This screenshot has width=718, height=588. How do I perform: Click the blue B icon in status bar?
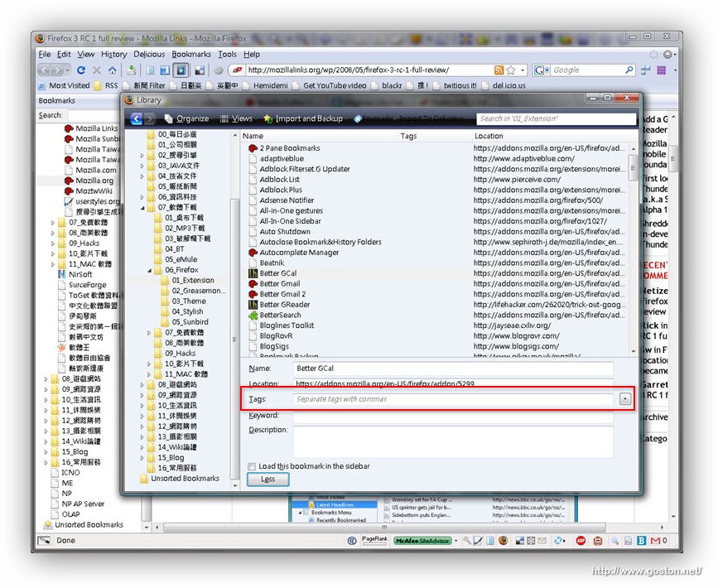coord(642,541)
